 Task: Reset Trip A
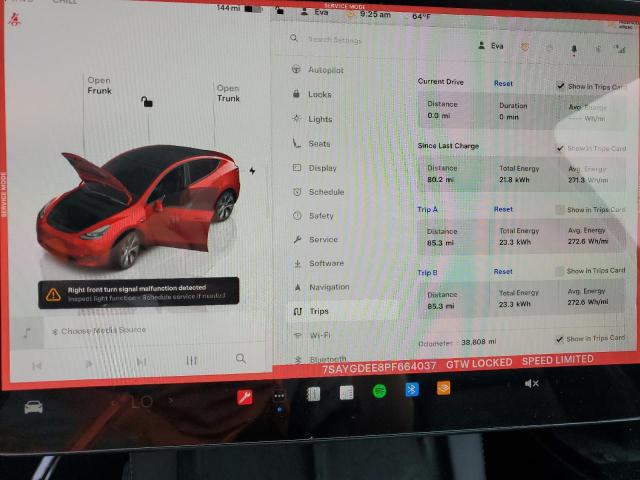[503, 209]
